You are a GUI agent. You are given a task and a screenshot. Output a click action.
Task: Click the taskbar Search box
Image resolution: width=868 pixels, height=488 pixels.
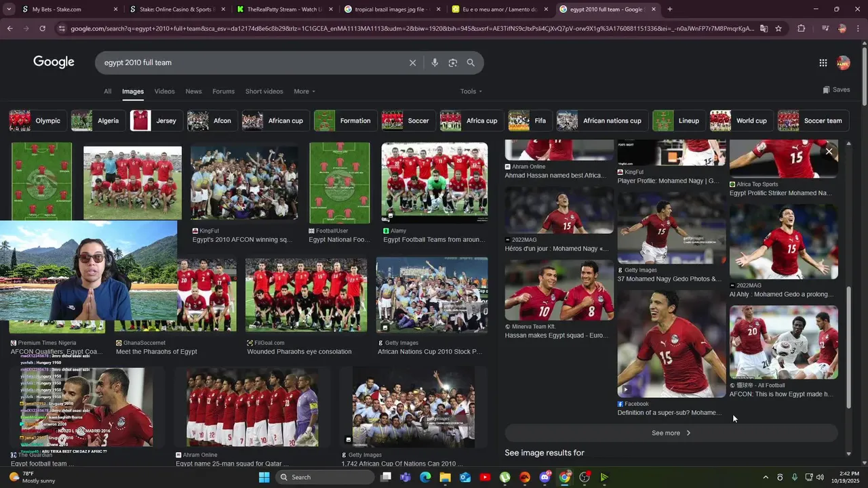pos(325,477)
